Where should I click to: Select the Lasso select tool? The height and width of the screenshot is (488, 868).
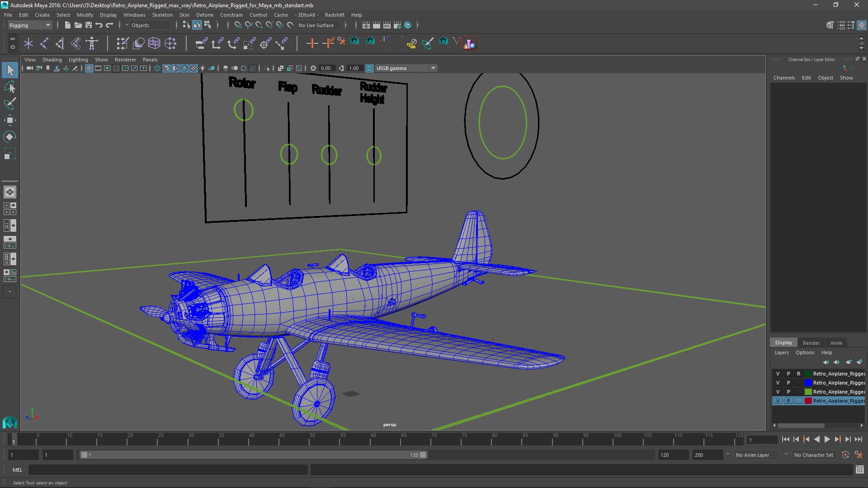[x=9, y=87]
